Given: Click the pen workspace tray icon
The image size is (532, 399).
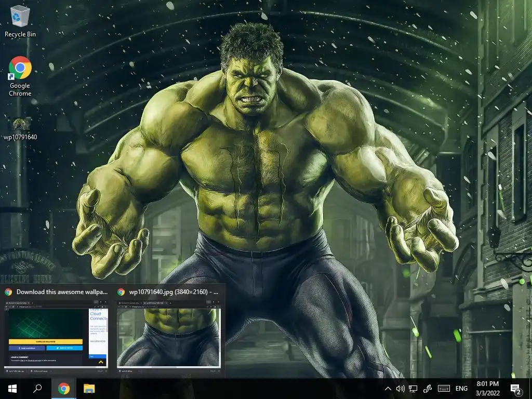Looking at the screenshot, I should click(x=427, y=389).
